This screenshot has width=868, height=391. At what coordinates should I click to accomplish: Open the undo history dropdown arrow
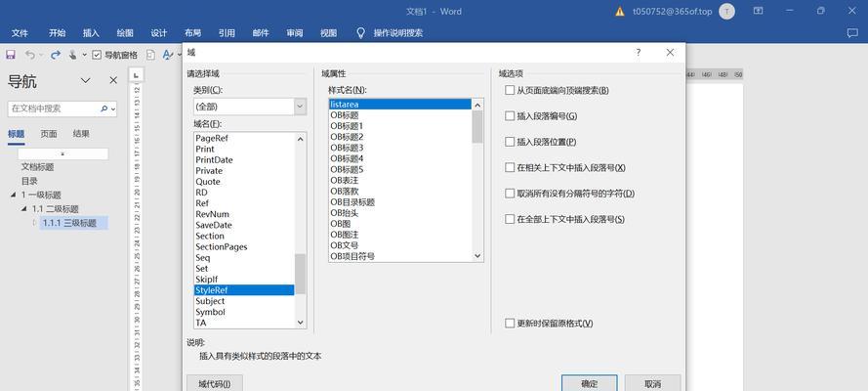pyautogui.click(x=41, y=55)
